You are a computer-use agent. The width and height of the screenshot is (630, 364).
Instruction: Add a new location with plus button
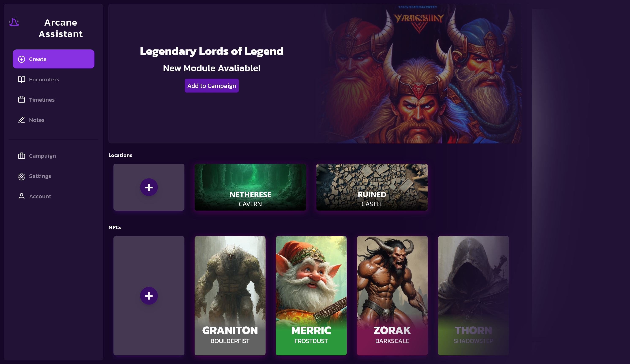[149, 187]
